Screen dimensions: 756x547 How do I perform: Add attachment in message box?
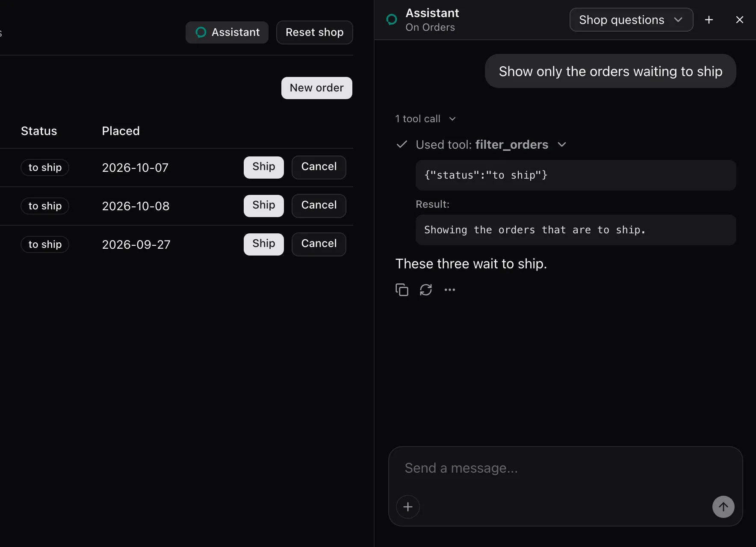tap(408, 507)
